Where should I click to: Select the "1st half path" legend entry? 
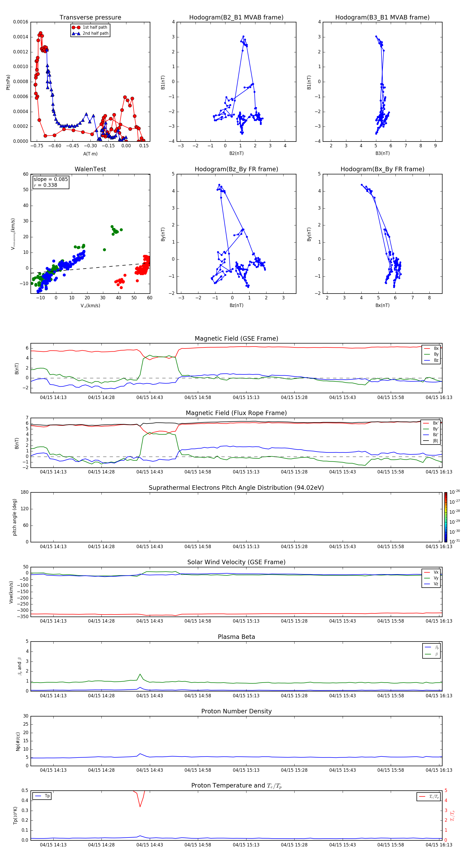pyautogui.click(x=90, y=27)
